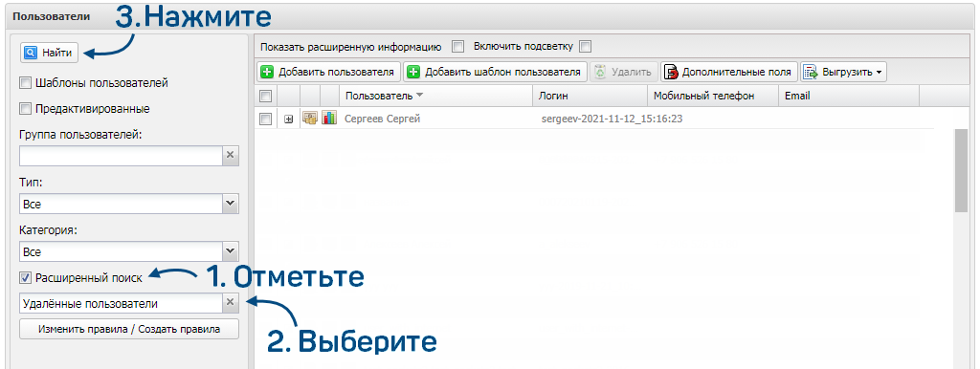Click login sergeev-2021-11-12_15:16:23
980x369 pixels.
click(x=611, y=119)
